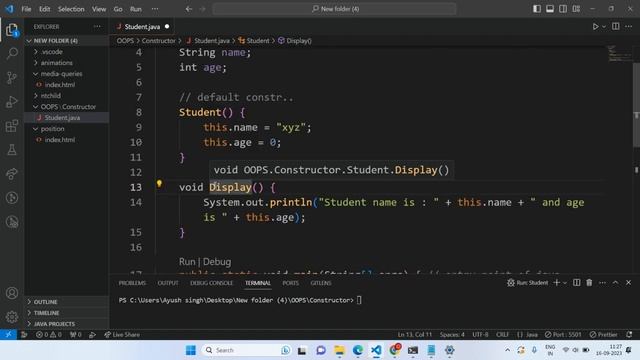Click Spaces: 4 indentation setting
640x360 pixels.
[x=452, y=334]
